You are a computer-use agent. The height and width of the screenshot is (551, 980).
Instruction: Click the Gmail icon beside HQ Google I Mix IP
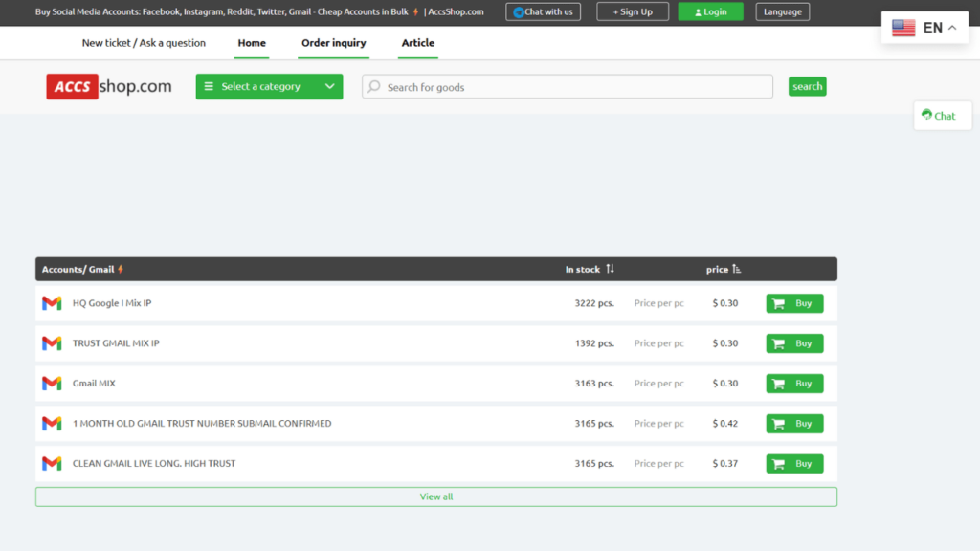coord(51,303)
